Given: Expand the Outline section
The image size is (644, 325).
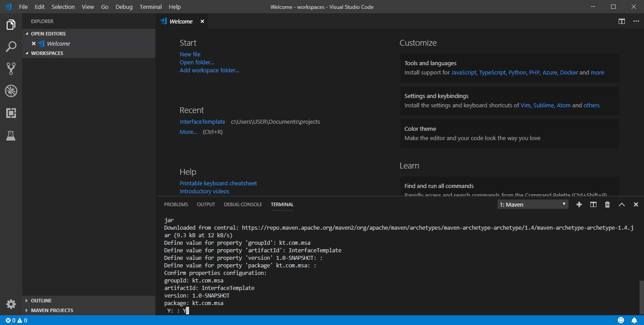Looking at the screenshot, I should 89,301.
